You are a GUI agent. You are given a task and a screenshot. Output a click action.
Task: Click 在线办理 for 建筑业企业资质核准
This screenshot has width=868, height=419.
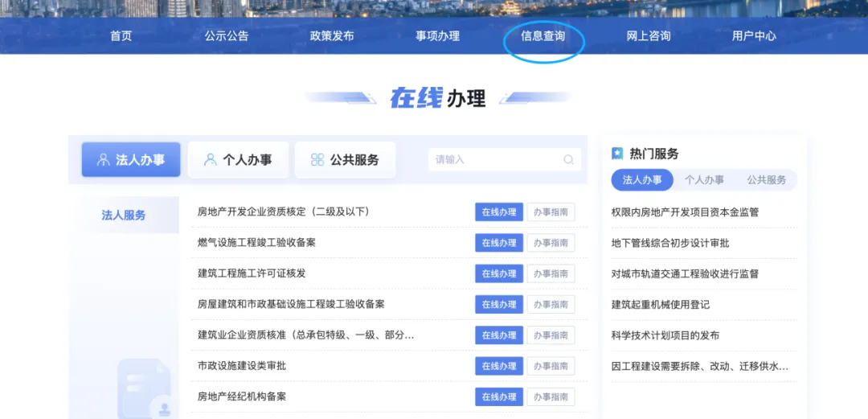click(x=499, y=335)
